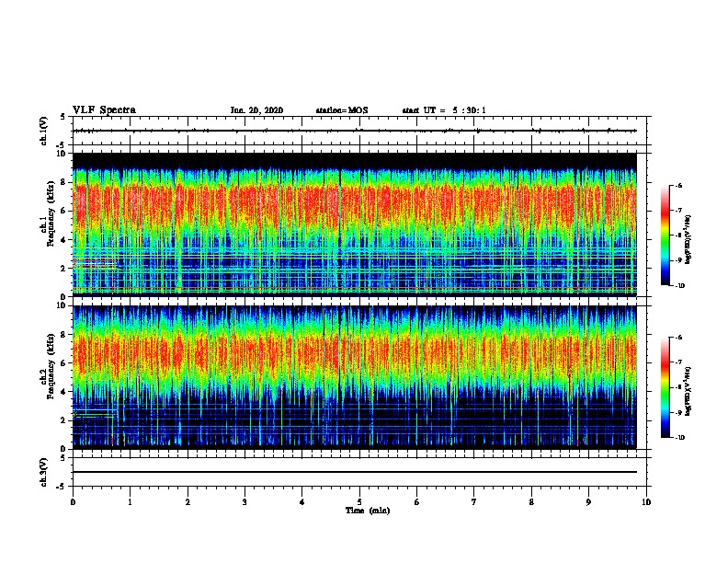Click the "ch.1(V)" waveform axis label

tap(44, 131)
